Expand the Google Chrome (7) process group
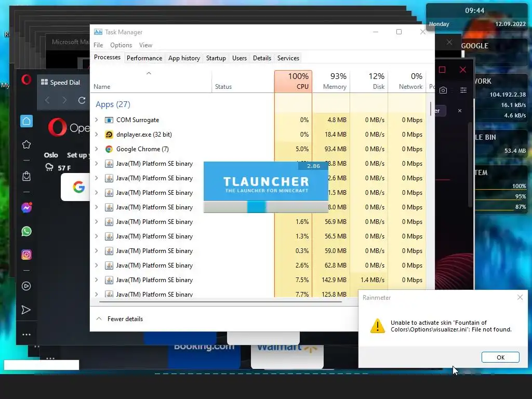 tap(97, 149)
